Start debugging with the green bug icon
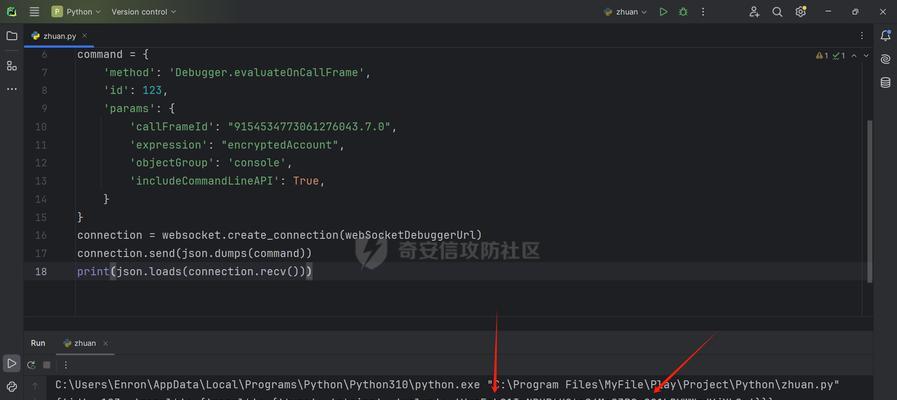Viewport: 897px width, 400px height. 683,11
